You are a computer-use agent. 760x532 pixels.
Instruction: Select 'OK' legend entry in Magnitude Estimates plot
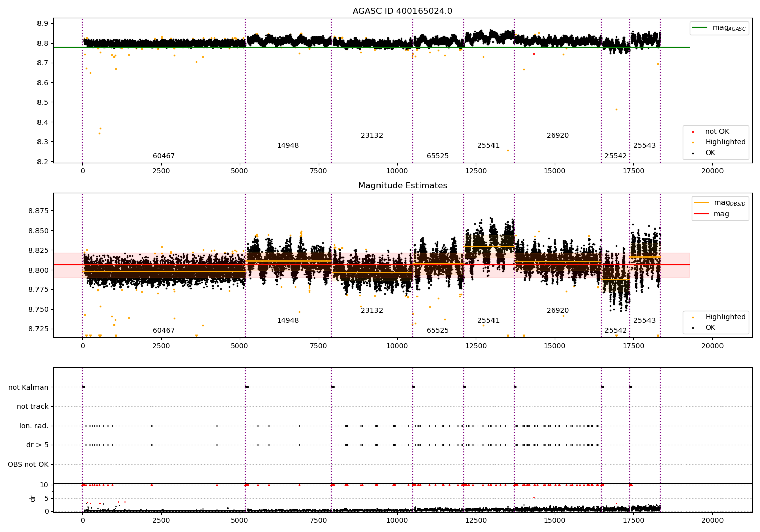(x=710, y=328)
